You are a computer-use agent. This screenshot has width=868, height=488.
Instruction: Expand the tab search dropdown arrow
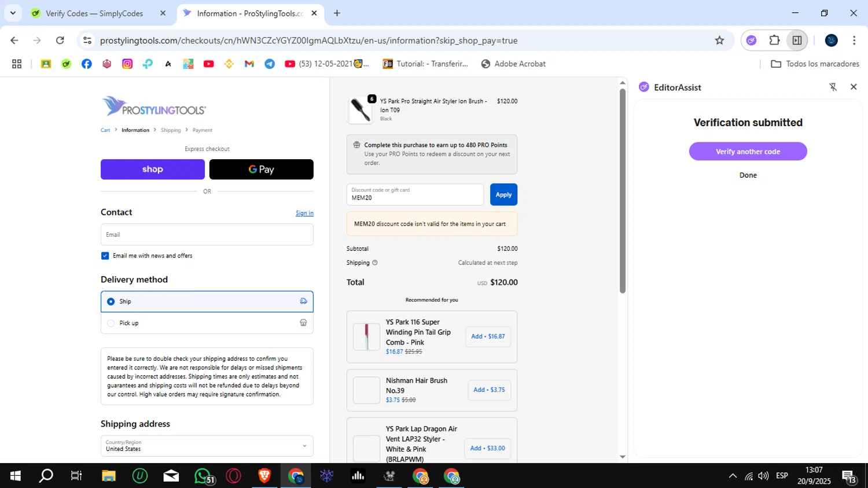click(x=13, y=13)
